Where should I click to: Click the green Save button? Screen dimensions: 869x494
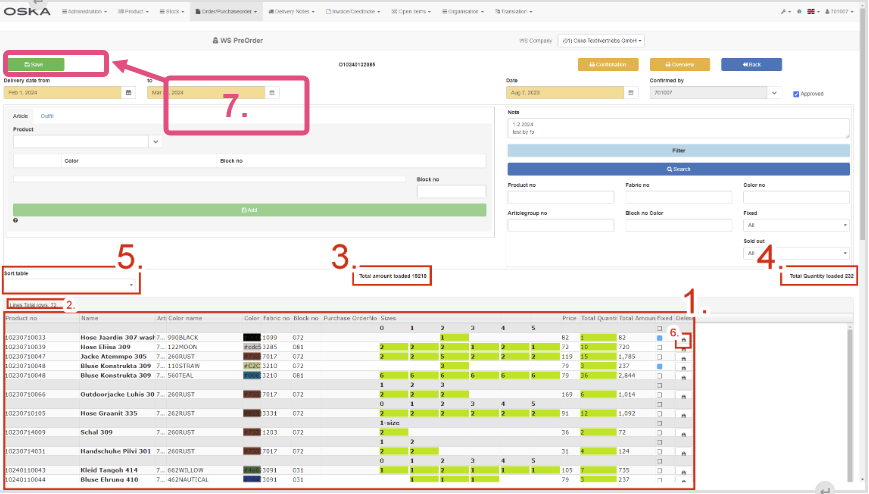36,64
